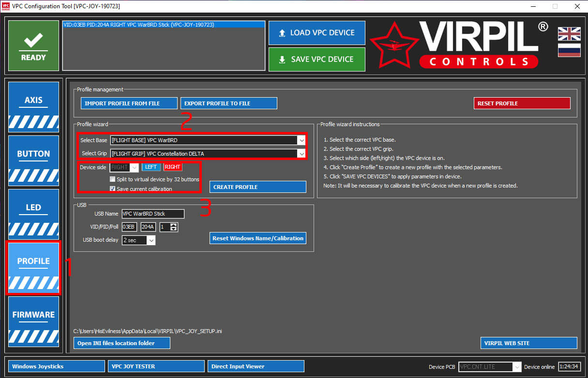Viewport: 588px width, 378px height.
Task: Open the FIRMWARE section
Action: tap(33, 321)
